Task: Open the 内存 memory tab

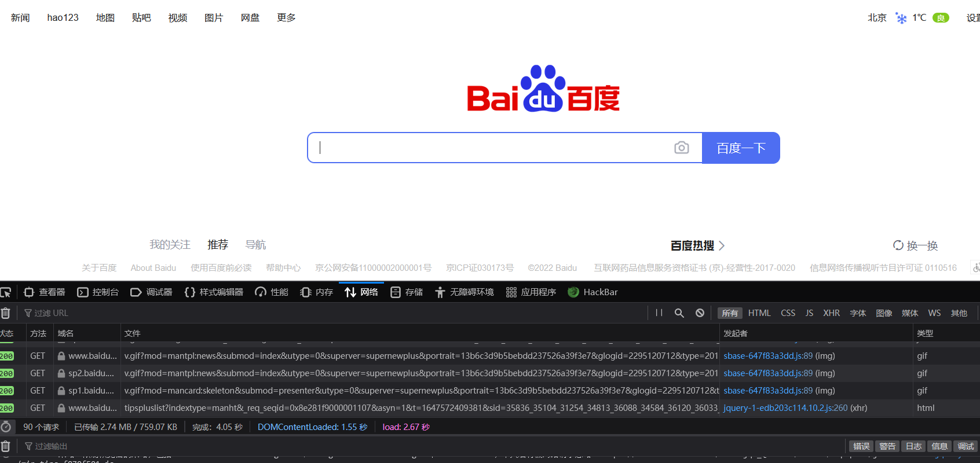Action: (317, 292)
